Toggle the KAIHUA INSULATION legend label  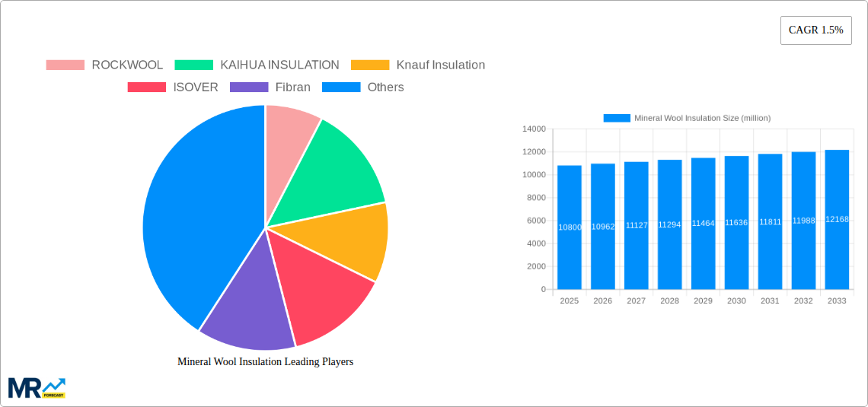(x=279, y=65)
